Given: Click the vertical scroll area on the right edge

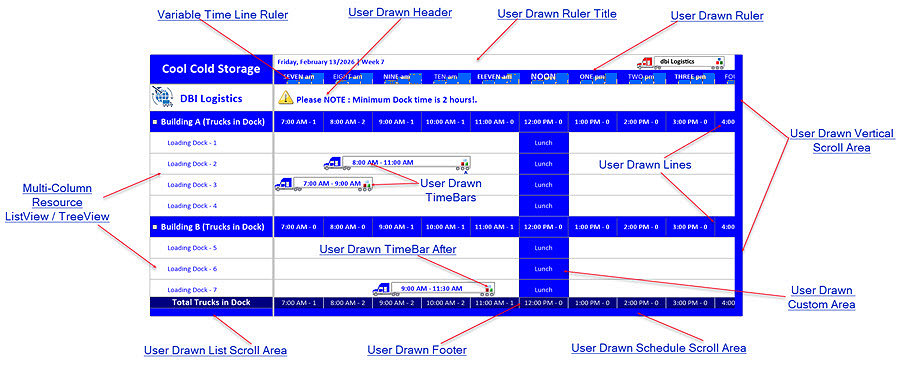Looking at the screenshot, I should 739,184.
